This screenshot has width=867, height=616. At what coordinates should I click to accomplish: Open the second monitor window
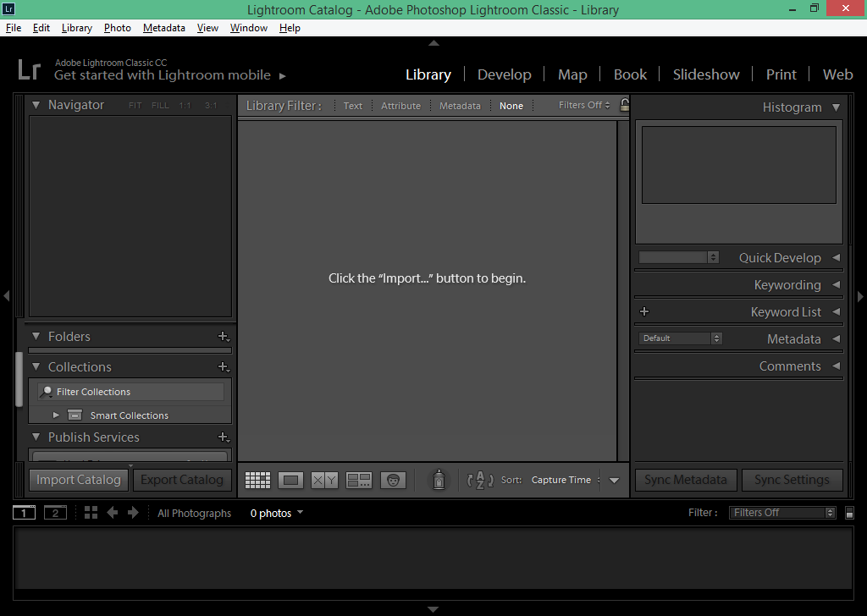point(55,512)
